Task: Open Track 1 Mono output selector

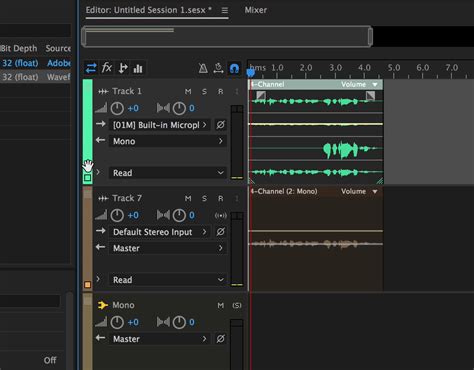Action: pyautogui.click(x=168, y=141)
